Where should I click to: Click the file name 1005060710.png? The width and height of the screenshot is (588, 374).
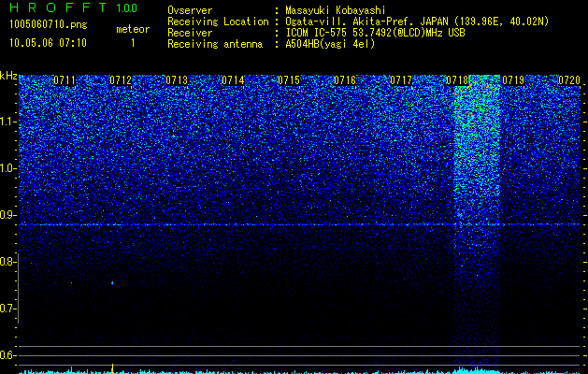pyautogui.click(x=49, y=25)
